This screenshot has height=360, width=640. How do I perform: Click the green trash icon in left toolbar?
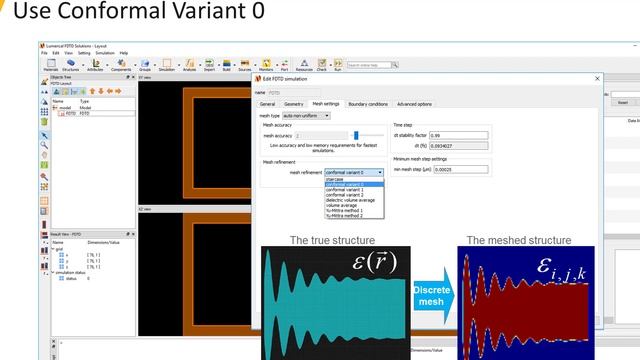(44, 122)
